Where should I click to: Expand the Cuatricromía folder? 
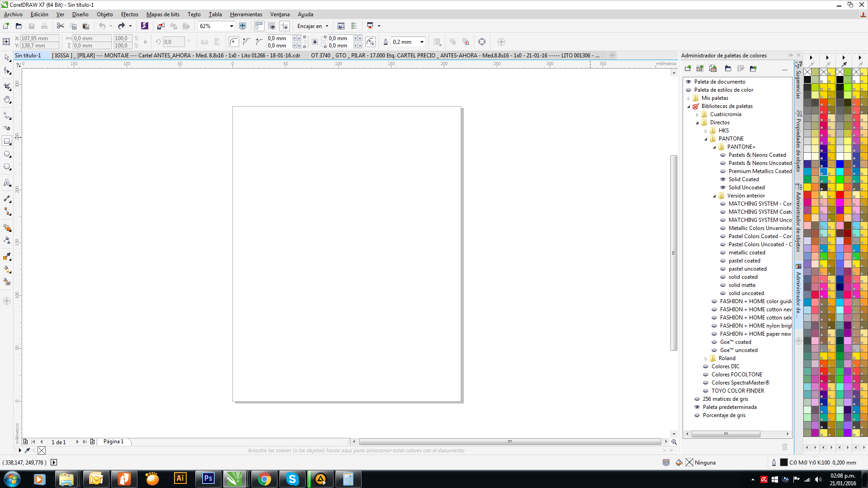(697, 115)
